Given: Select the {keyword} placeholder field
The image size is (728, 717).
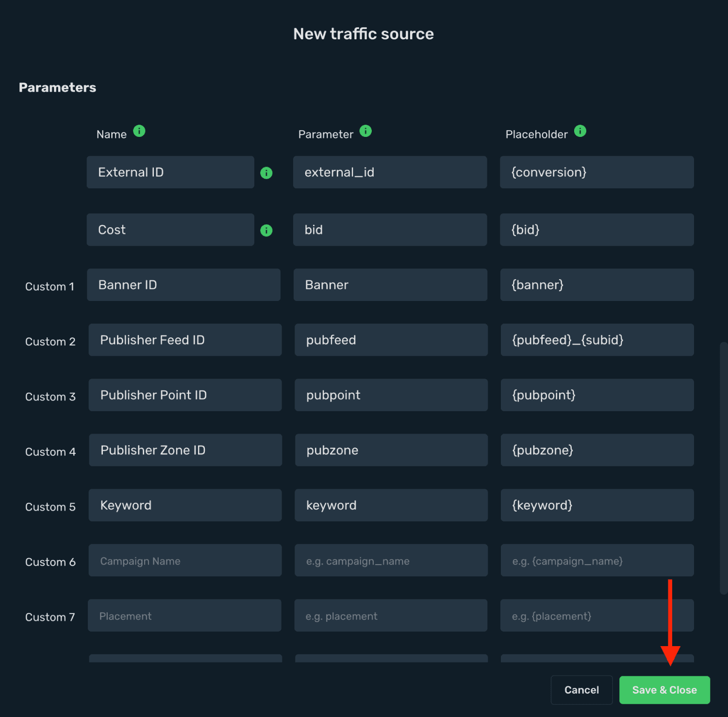Looking at the screenshot, I should 597,505.
